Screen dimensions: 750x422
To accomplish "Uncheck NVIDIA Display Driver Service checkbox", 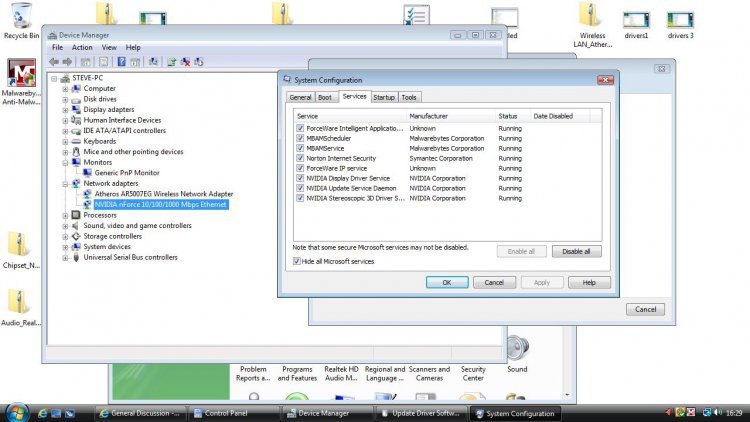I will (x=300, y=178).
